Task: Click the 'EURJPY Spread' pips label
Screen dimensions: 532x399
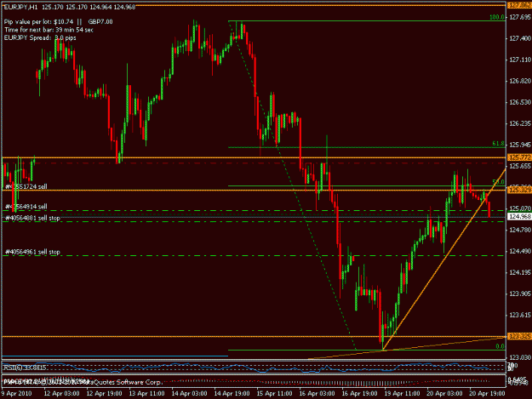Action: 40,37
